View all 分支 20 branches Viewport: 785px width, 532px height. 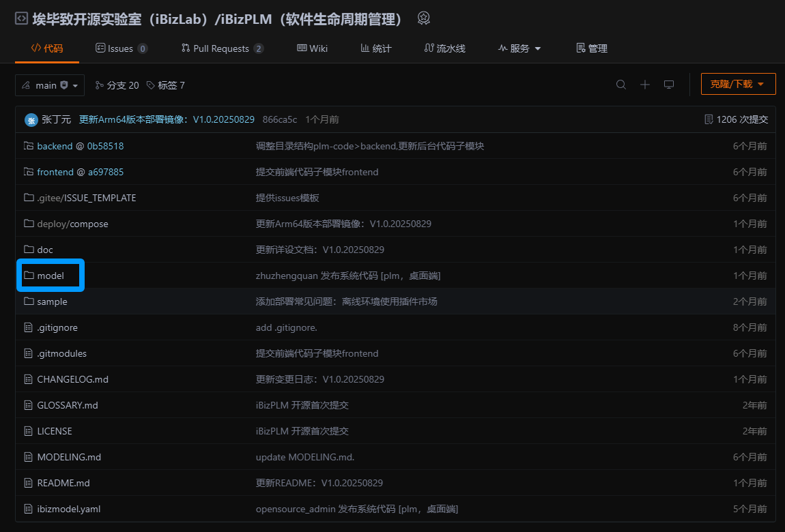tap(117, 85)
